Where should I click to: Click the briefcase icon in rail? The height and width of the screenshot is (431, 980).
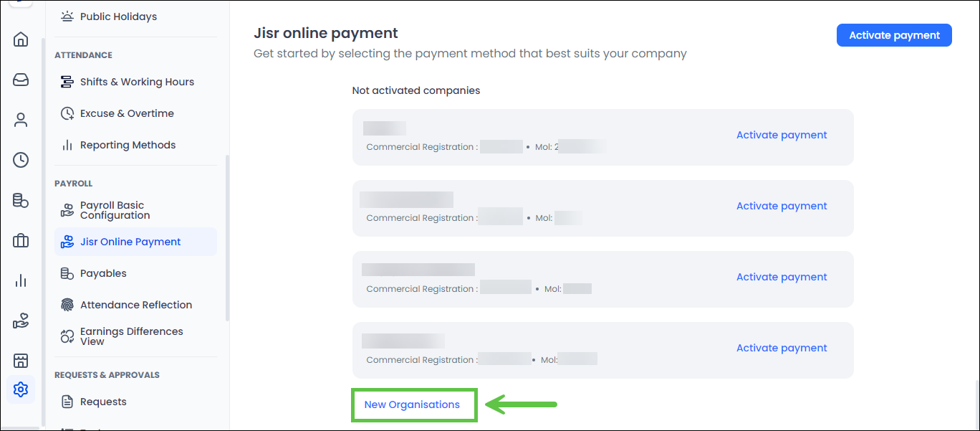point(21,241)
